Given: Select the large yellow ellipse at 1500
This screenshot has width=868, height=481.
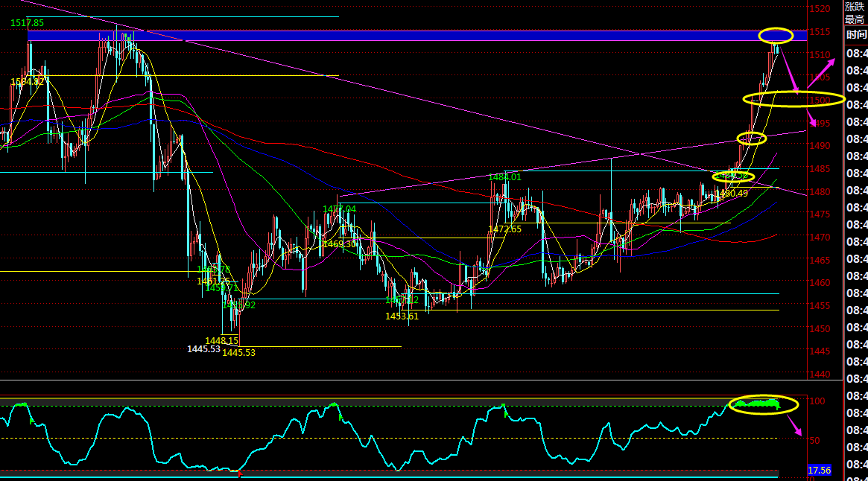Looking at the screenshot, I should click(x=793, y=98).
